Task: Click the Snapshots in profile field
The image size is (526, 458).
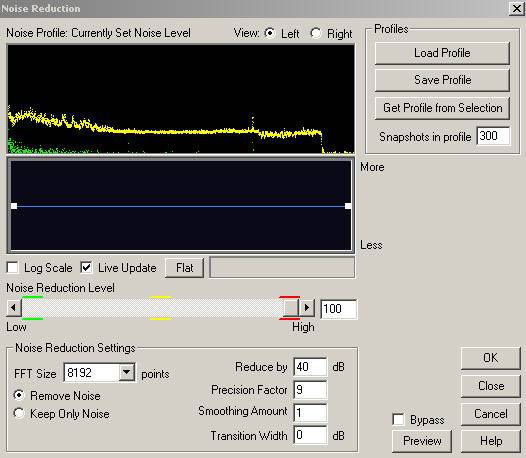Action: pos(493,136)
